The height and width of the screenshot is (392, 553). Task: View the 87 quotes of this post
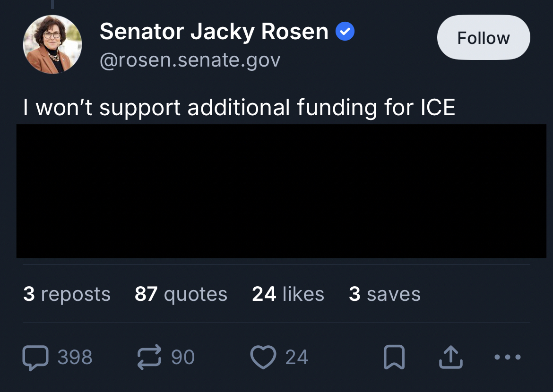[x=181, y=294]
